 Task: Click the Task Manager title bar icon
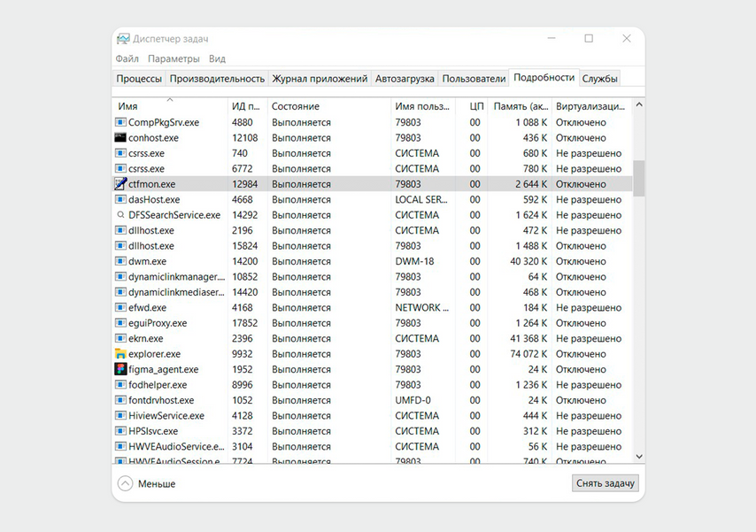click(123, 39)
